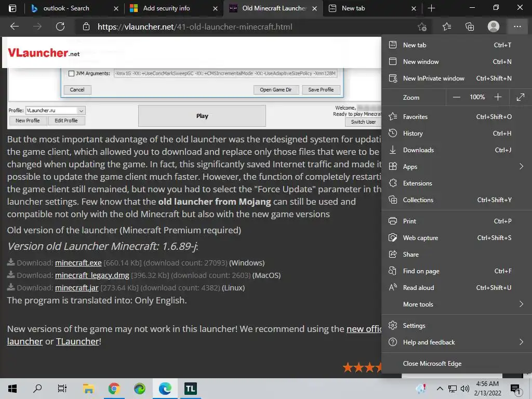Image resolution: width=532 pixels, height=399 pixels.
Task: Open History from the menu
Action: (x=457, y=133)
